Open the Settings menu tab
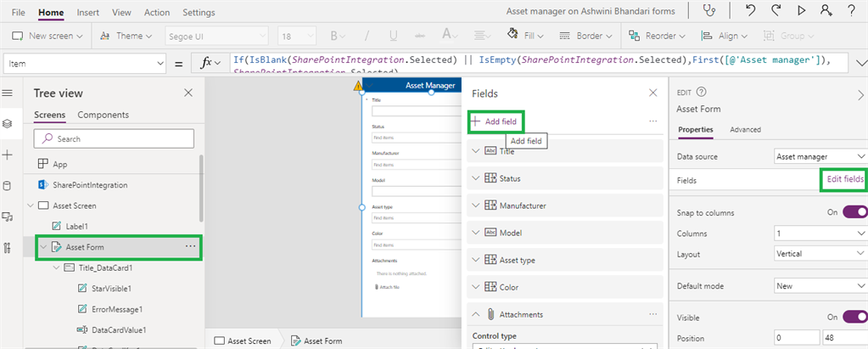The width and height of the screenshot is (868, 349). [x=199, y=12]
